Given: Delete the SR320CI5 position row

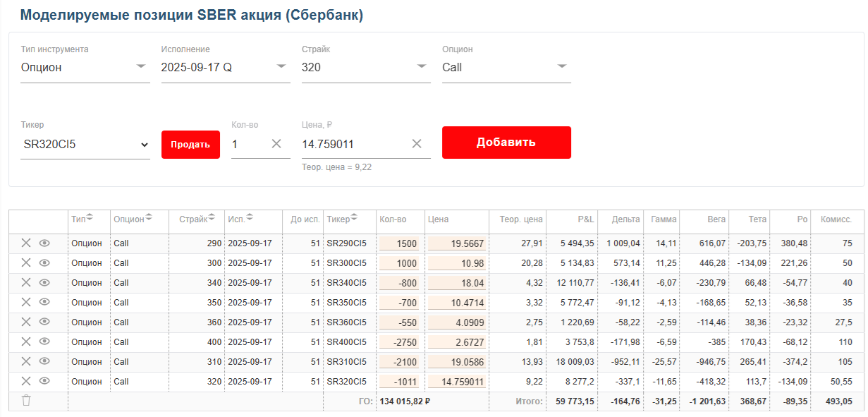Looking at the screenshot, I should tap(26, 381).
